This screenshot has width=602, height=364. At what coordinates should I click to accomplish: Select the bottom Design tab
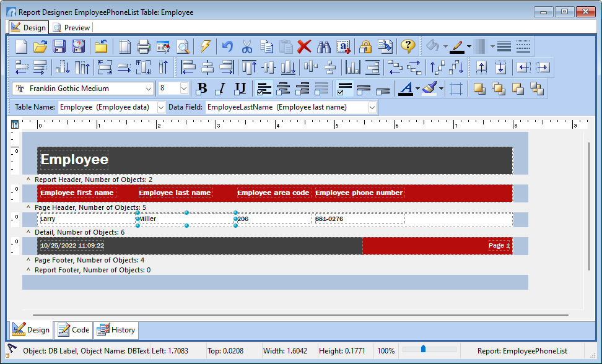click(31, 330)
